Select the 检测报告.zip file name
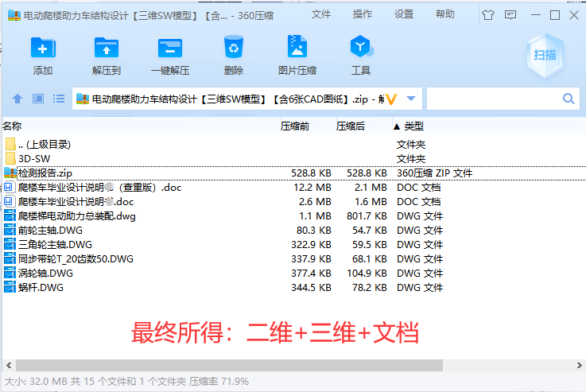This screenshot has height=392, width=586. coord(45,173)
